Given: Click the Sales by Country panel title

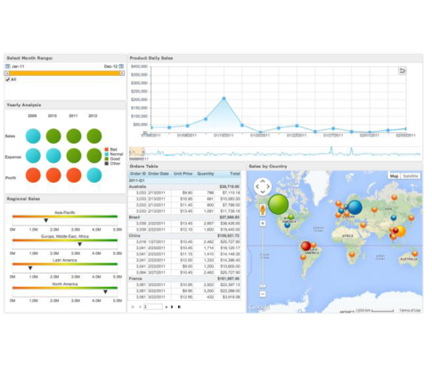Looking at the screenshot, I should 268,166.
